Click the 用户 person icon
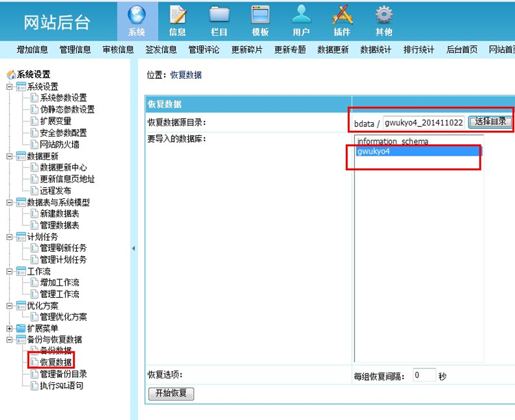Screen dimensions: 515x420 tap(301, 15)
